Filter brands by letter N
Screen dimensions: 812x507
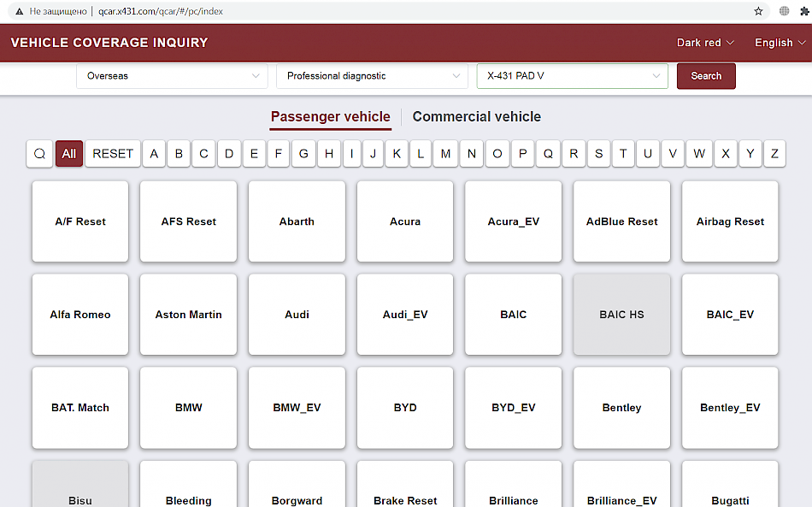[471, 154]
